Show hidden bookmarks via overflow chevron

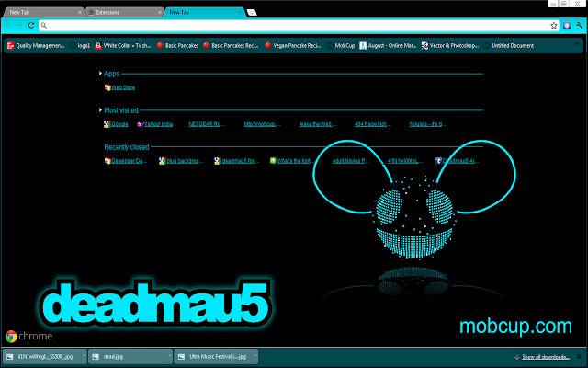(576, 44)
